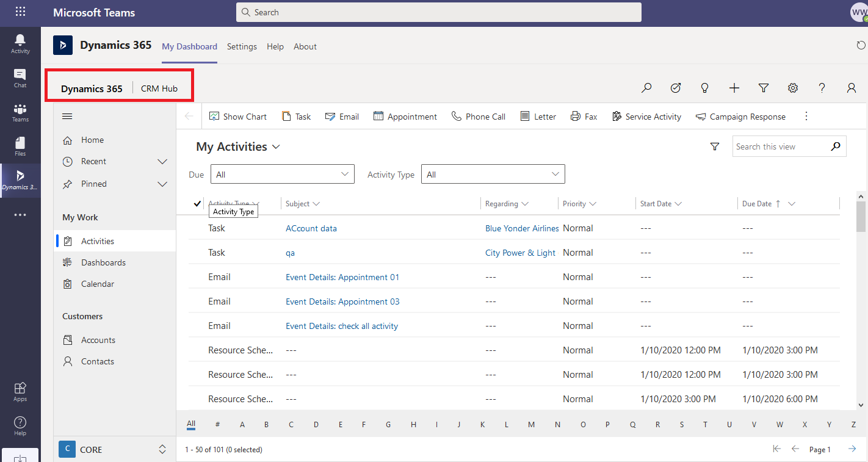Open Apps store in the Teams rail

(20, 392)
